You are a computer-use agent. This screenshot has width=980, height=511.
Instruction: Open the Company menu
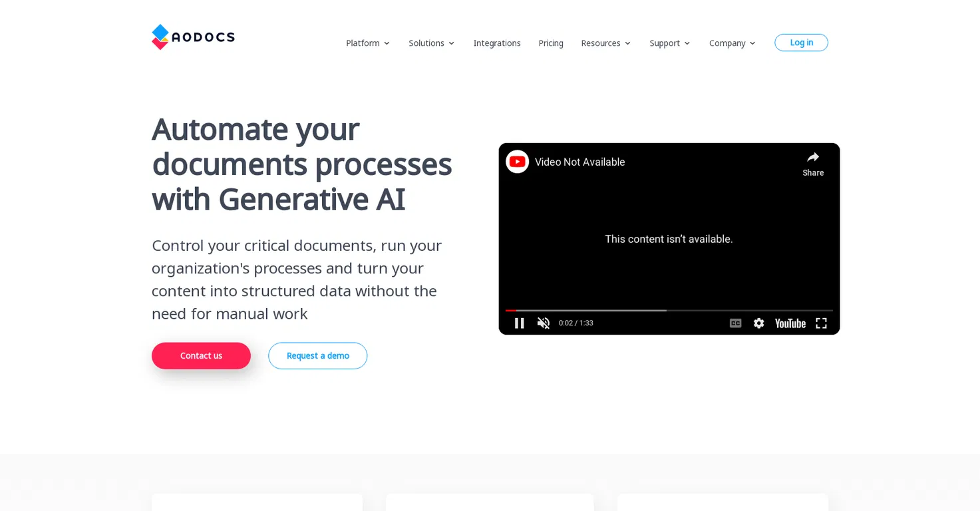pyautogui.click(x=727, y=43)
